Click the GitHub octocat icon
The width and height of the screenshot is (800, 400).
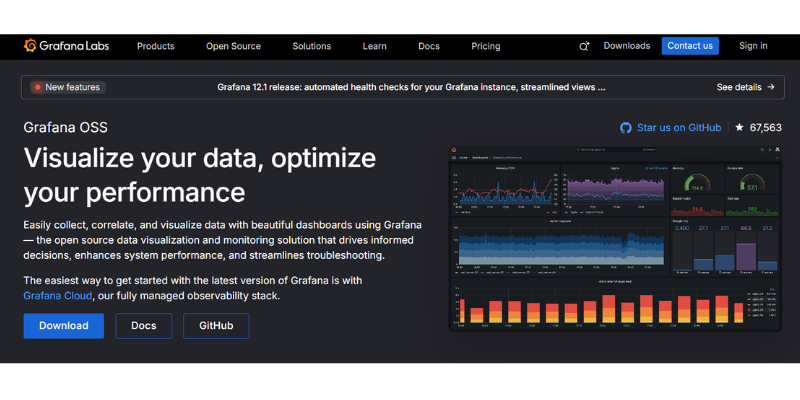[x=626, y=128]
